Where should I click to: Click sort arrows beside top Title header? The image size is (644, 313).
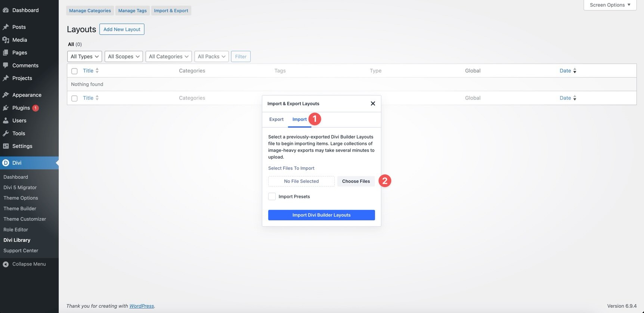tap(97, 71)
